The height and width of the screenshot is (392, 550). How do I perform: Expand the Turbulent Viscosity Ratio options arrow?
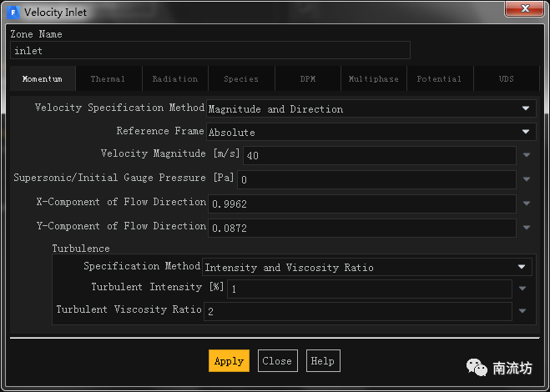(x=522, y=311)
